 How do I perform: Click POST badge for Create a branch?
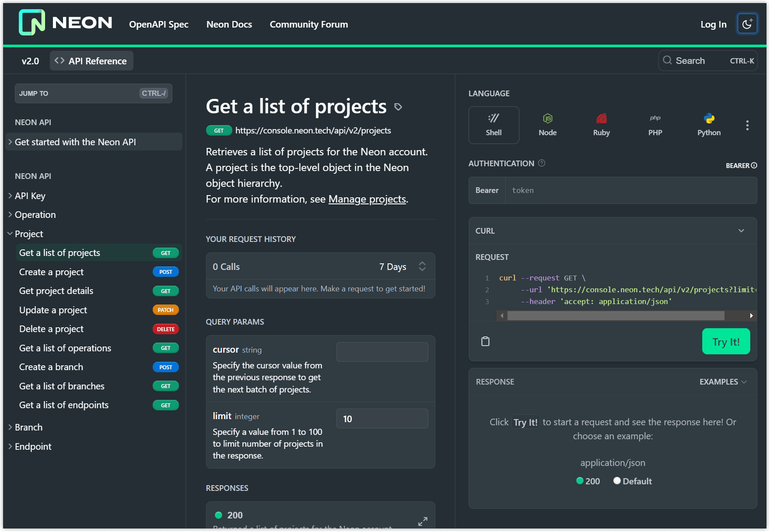pyautogui.click(x=166, y=367)
